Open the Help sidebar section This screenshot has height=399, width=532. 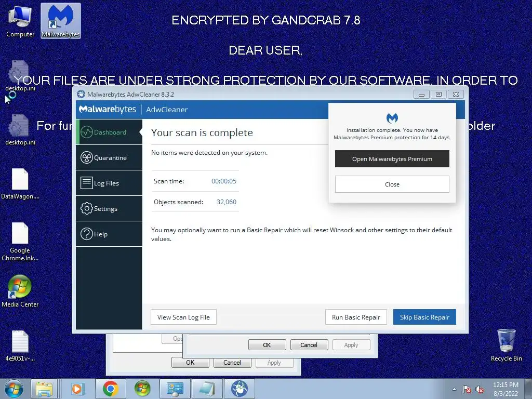click(x=109, y=234)
